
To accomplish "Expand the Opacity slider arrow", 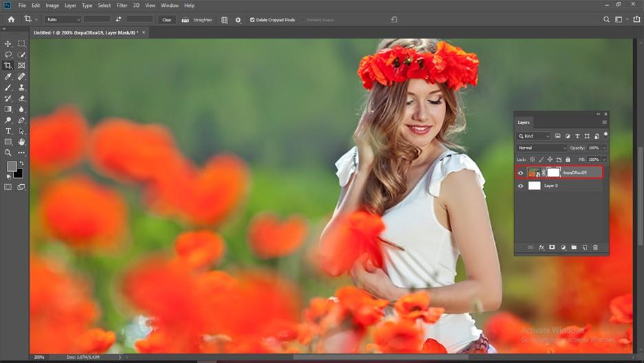I will pos(604,148).
